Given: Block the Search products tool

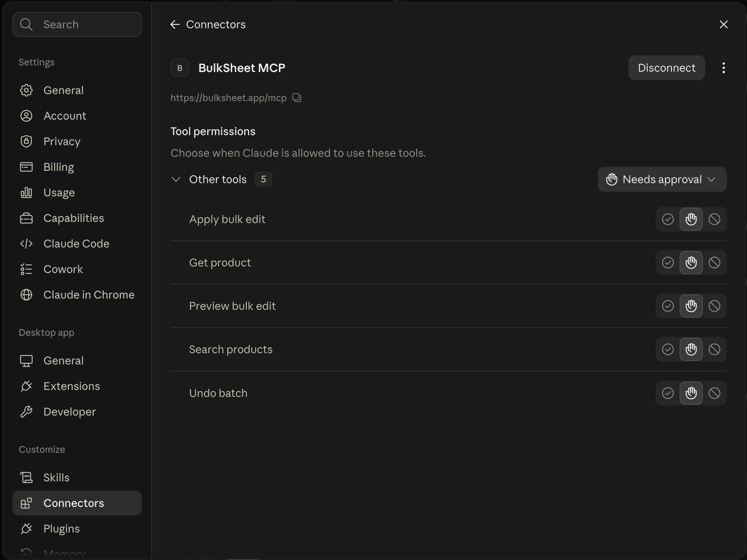Looking at the screenshot, I should (x=714, y=349).
